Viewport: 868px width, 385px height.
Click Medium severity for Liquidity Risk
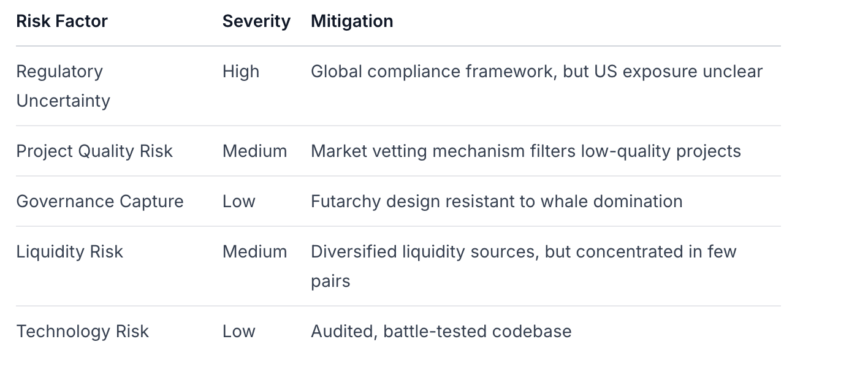tap(254, 252)
